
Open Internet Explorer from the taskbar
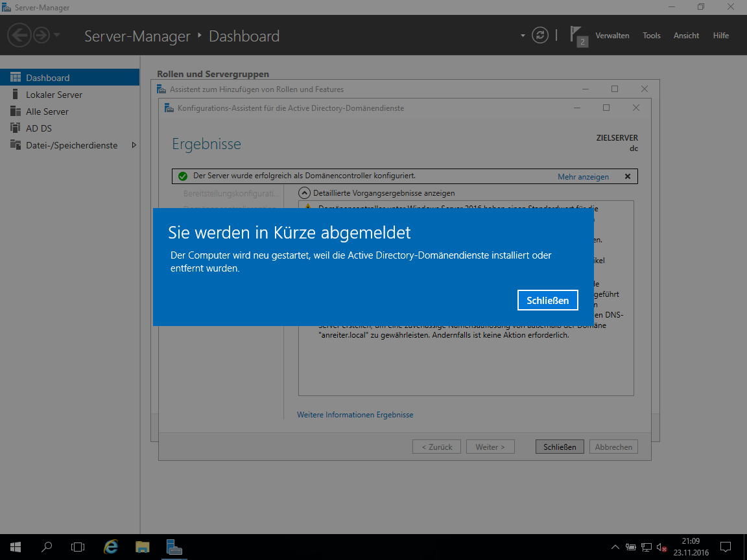tap(110, 546)
